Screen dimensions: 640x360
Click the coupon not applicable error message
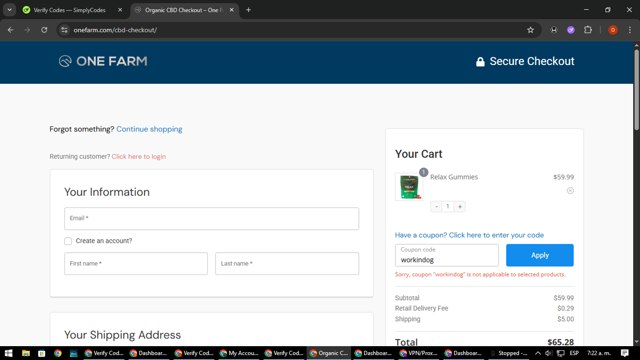(x=480, y=274)
